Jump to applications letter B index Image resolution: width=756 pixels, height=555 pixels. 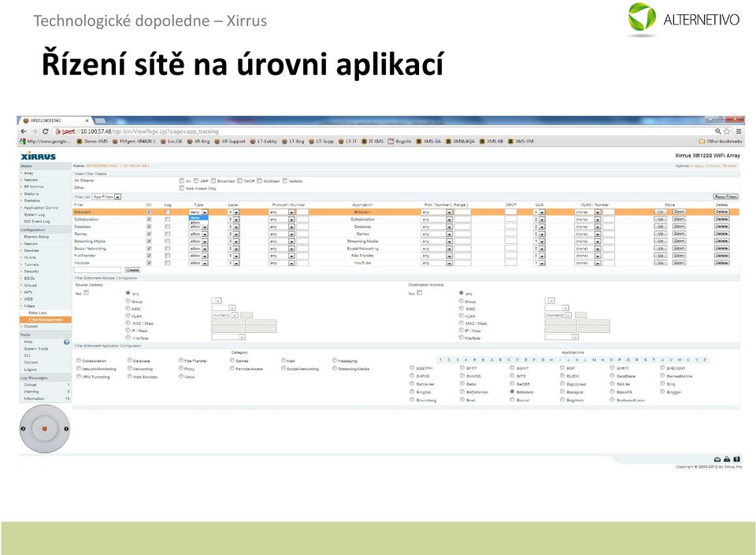[x=500, y=360]
